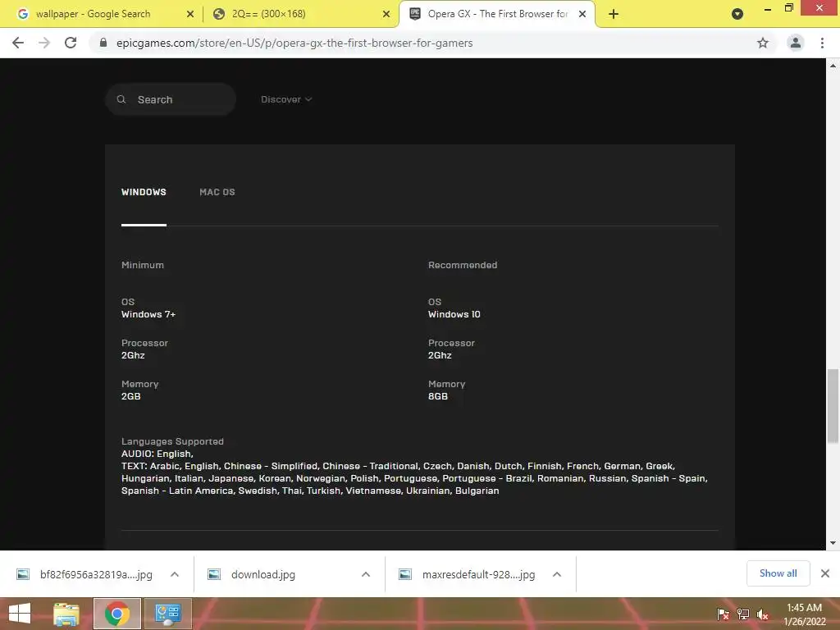The width and height of the screenshot is (840, 630).
Task: Open a new tab with the plus button
Action: coord(614,14)
